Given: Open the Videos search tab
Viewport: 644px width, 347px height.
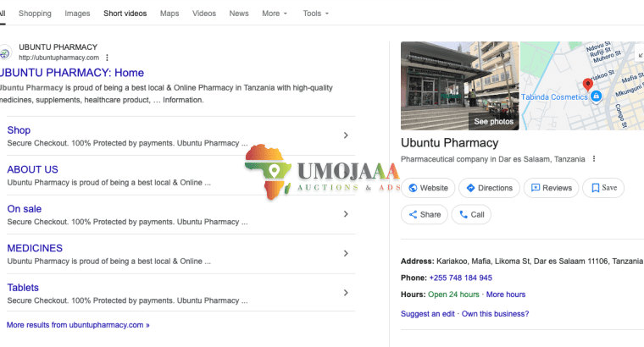Looking at the screenshot, I should point(204,14).
